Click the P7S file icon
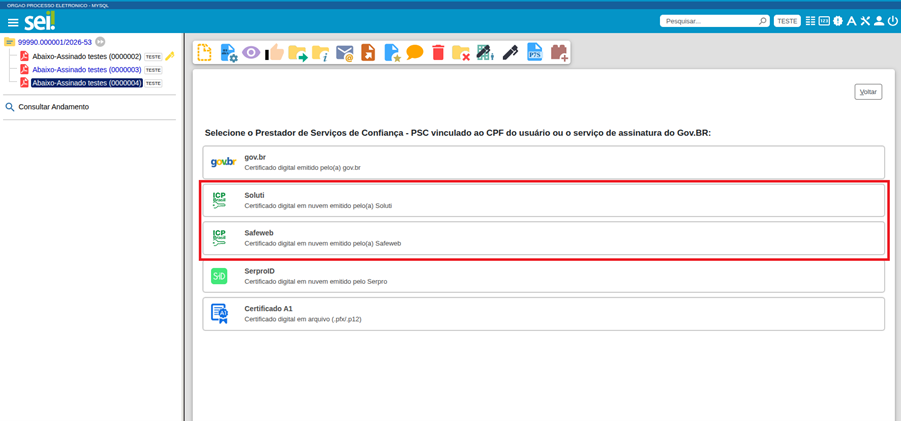The image size is (901, 421). [x=535, y=52]
